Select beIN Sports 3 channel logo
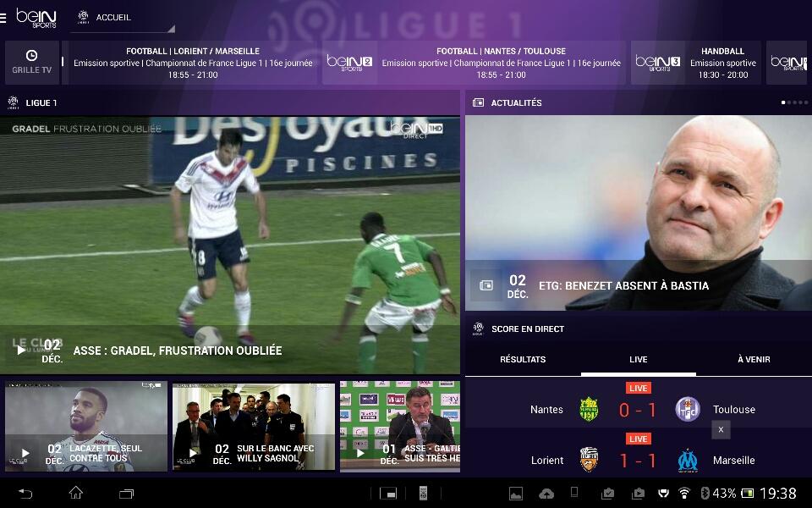This screenshot has width=812, height=508. pyautogui.click(x=658, y=63)
